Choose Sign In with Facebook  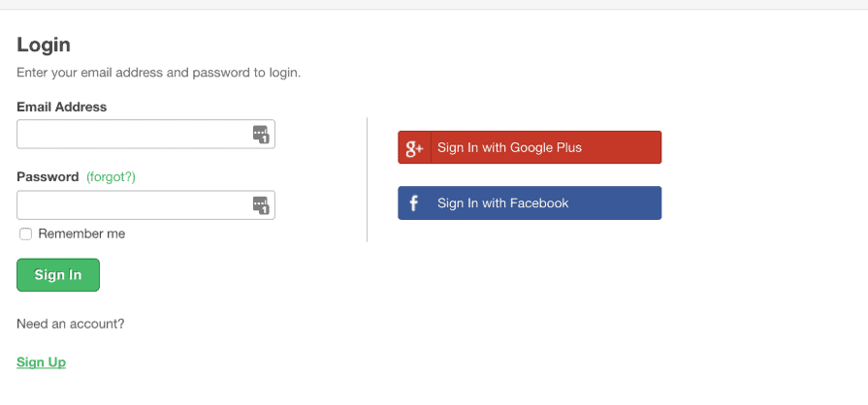coord(529,203)
